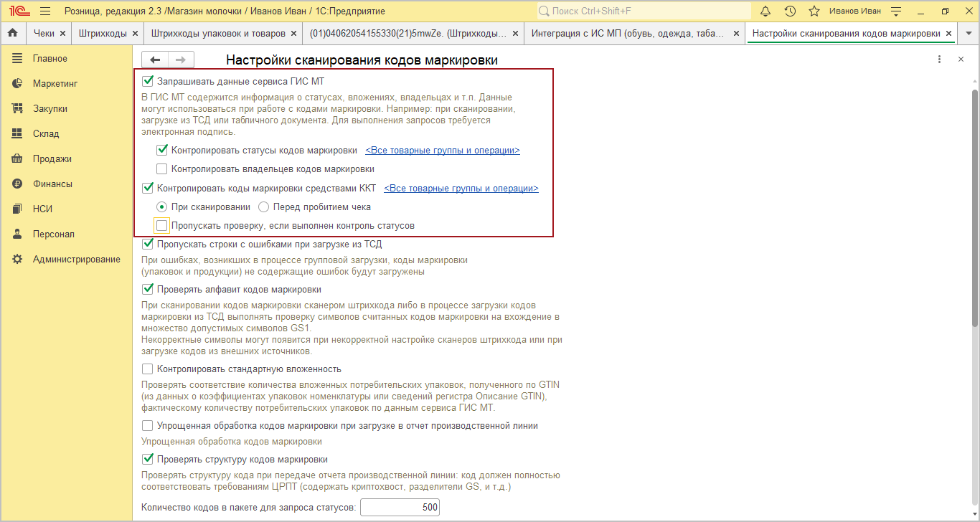Click the forward navigation arrow
The width and height of the screenshot is (980, 522).
(181, 60)
